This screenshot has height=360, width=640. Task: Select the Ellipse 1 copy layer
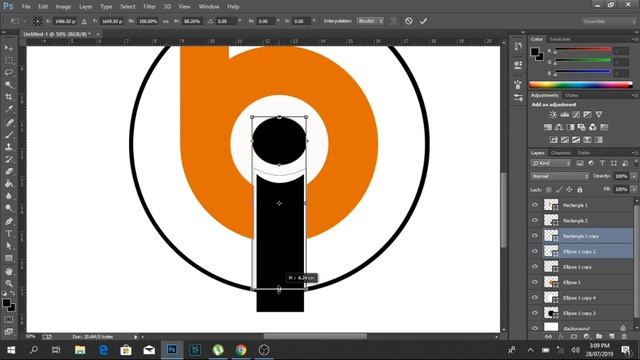[588, 267]
